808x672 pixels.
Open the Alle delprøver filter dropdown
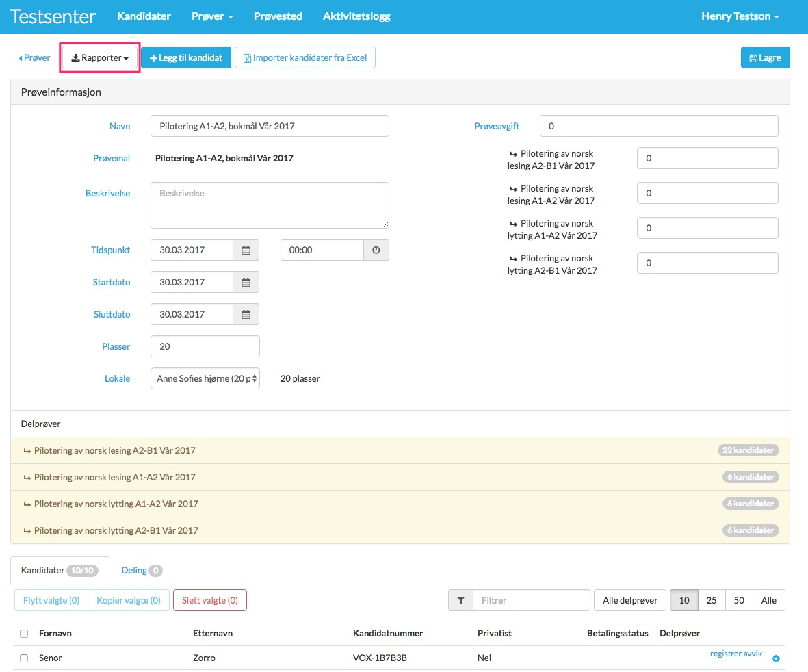pos(630,600)
